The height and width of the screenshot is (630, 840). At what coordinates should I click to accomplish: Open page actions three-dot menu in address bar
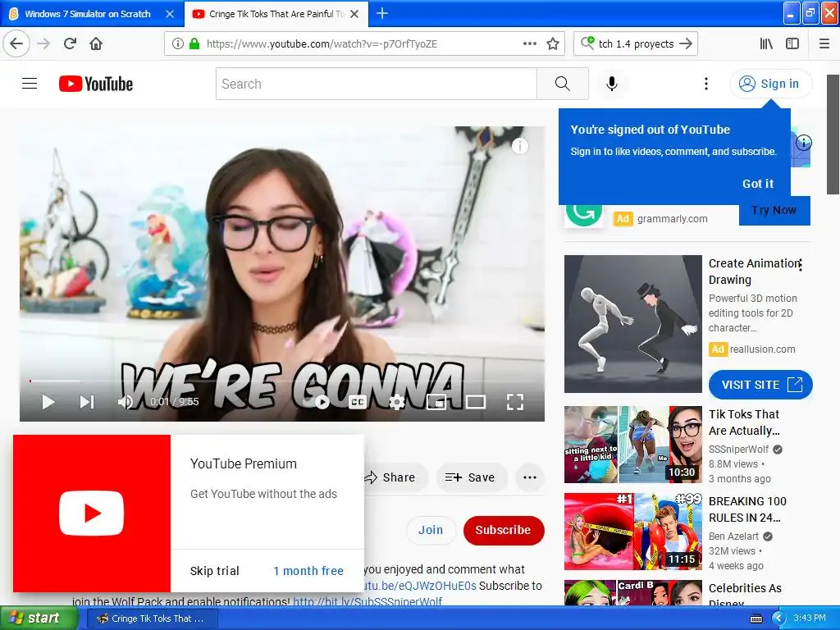tap(529, 43)
